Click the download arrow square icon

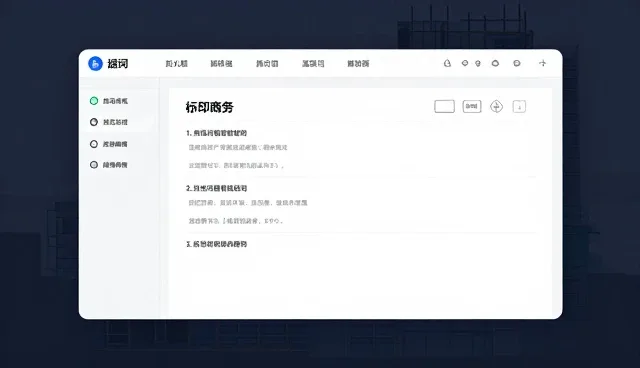click(519, 106)
